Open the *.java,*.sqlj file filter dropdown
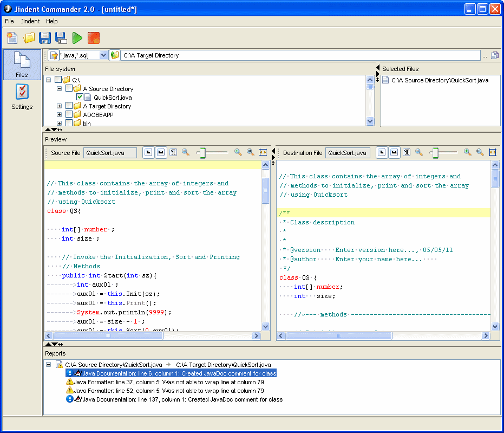 tap(103, 55)
